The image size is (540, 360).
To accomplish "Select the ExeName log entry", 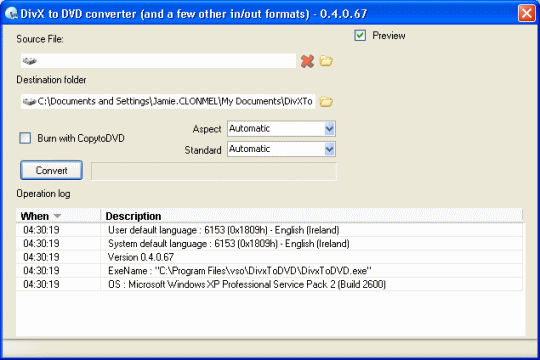I will pos(269,271).
